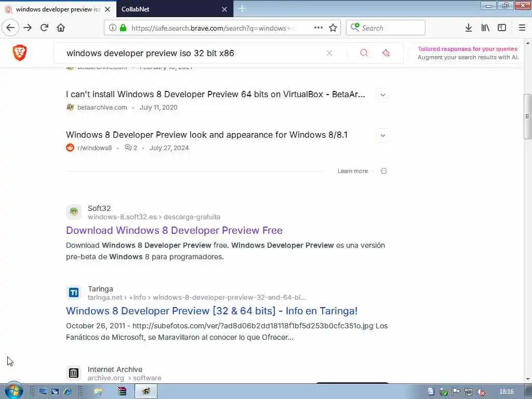
Task: Click the scrollbar down arrow
Action: coord(527,379)
